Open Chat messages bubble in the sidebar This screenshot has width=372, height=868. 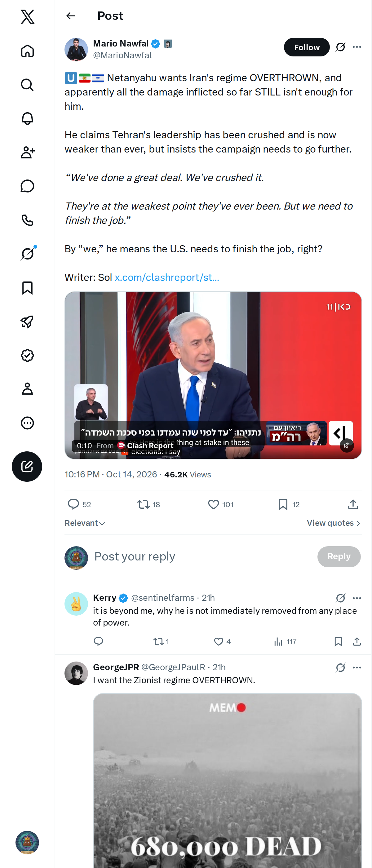pos(27,186)
